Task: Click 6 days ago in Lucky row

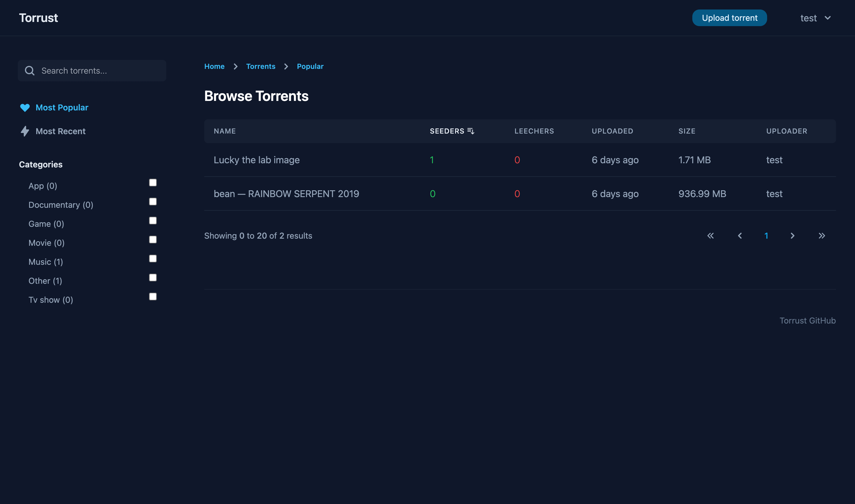Action: [x=615, y=160]
